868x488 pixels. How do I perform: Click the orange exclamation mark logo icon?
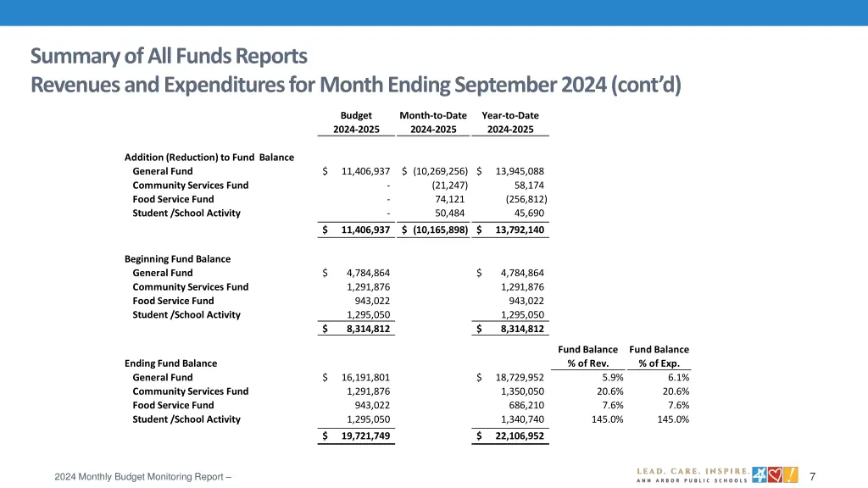[791, 474]
